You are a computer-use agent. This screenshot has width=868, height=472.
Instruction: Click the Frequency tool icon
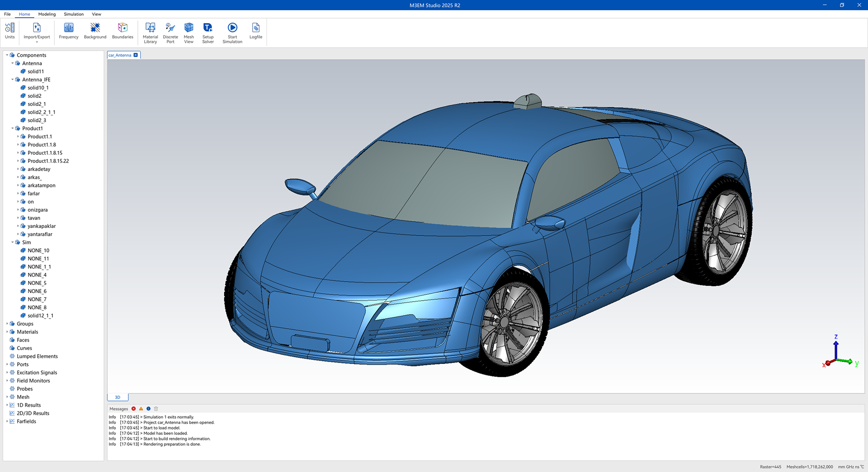tap(69, 31)
